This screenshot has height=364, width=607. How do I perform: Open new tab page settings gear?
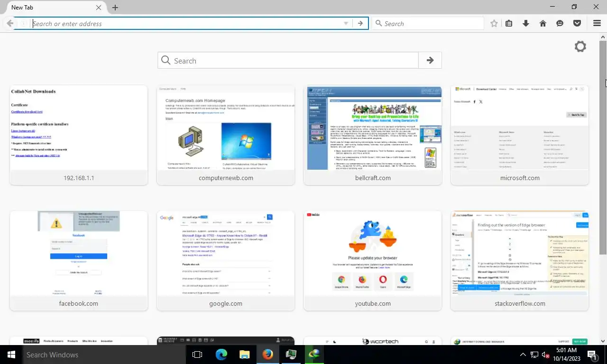tap(580, 46)
